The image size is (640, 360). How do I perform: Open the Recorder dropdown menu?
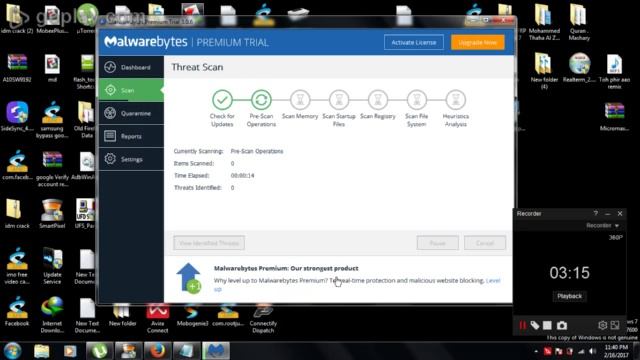[x=602, y=225]
